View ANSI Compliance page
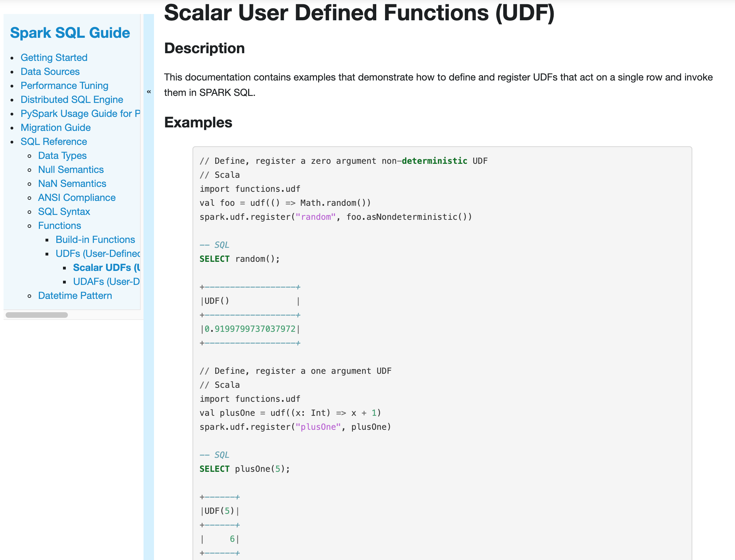 77,197
